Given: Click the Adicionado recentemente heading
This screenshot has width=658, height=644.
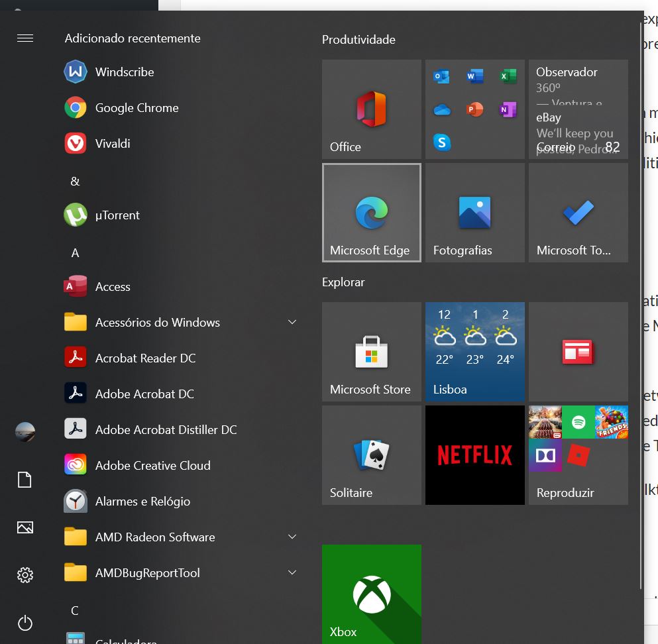Looking at the screenshot, I should tap(133, 38).
